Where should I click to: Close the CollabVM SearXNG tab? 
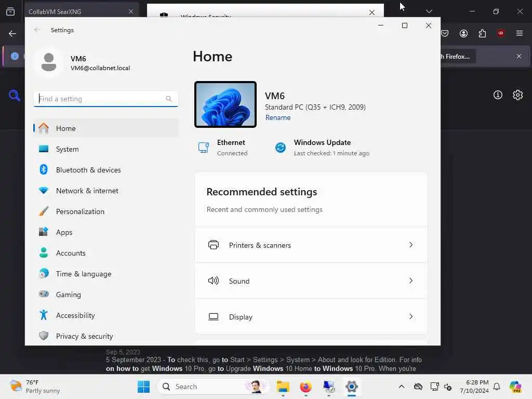[131, 11]
